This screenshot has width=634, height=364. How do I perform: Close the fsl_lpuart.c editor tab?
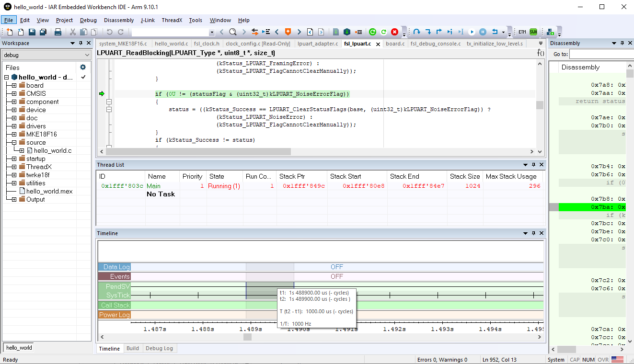pyautogui.click(x=378, y=44)
